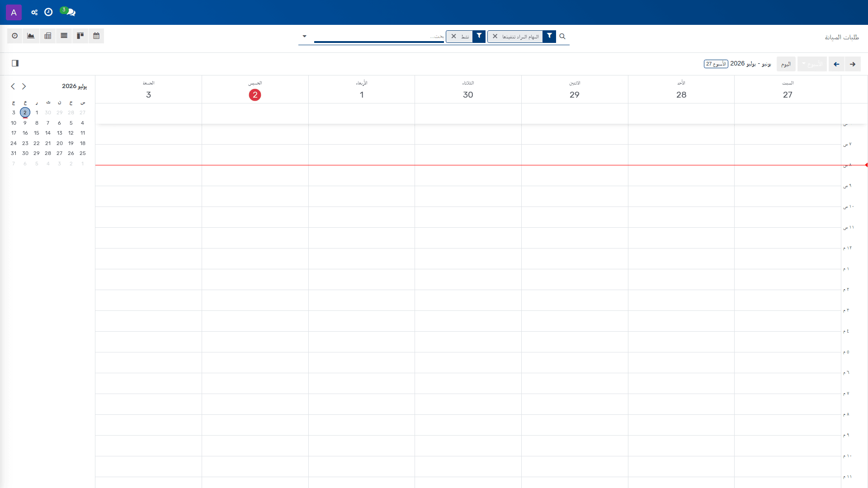Open the conversations icon with badge 3
The height and width of the screenshot is (488, 868).
pos(68,12)
